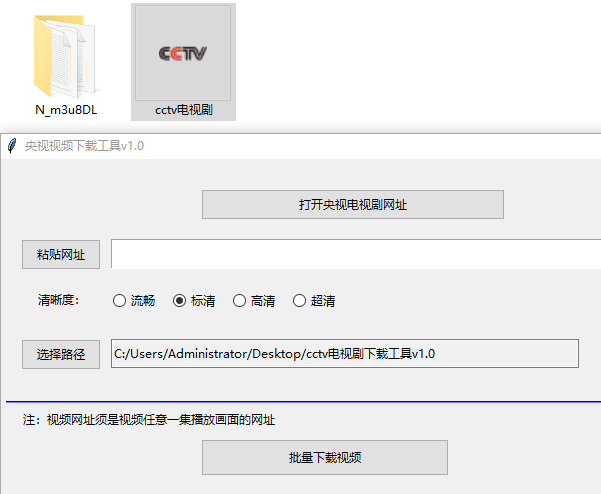Click the note text about 视频网址
Image resolution: width=601 pixels, height=494 pixels.
(x=149, y=420)
